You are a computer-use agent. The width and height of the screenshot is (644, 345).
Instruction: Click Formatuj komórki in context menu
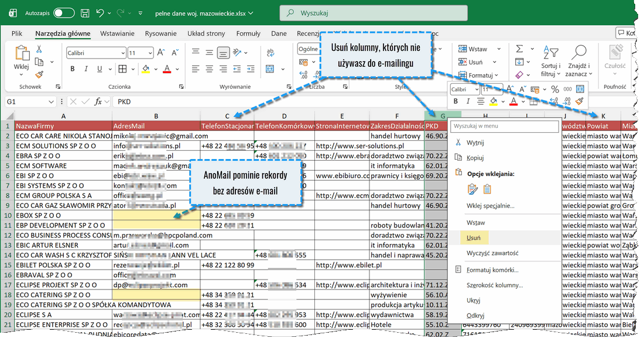coord(492,270)
